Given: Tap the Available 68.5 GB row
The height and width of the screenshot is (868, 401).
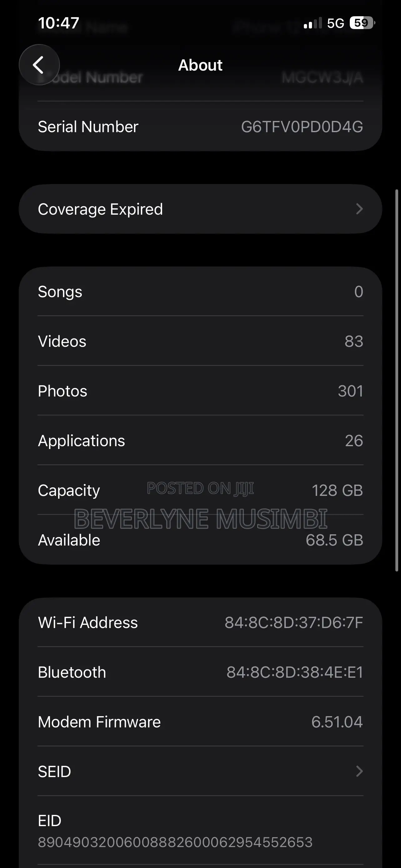Looking at the screenshot, I should [x=200, y=540].
